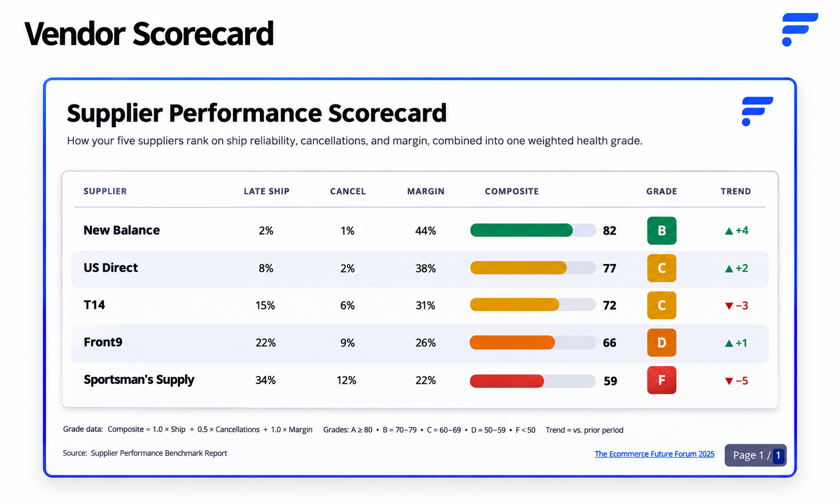Screen dimensions: 840x504
Task: Click the red down trend arrow −5
Action: 736,381
